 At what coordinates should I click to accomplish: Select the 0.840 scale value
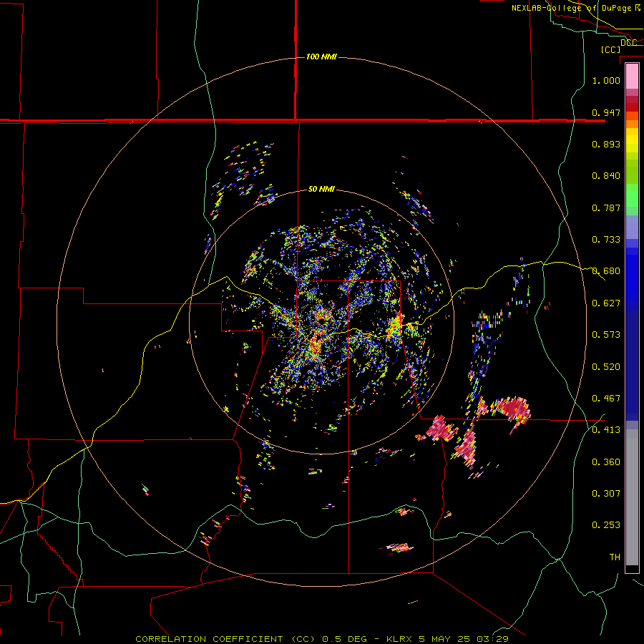pyautogui.click(x=606, y=176)
